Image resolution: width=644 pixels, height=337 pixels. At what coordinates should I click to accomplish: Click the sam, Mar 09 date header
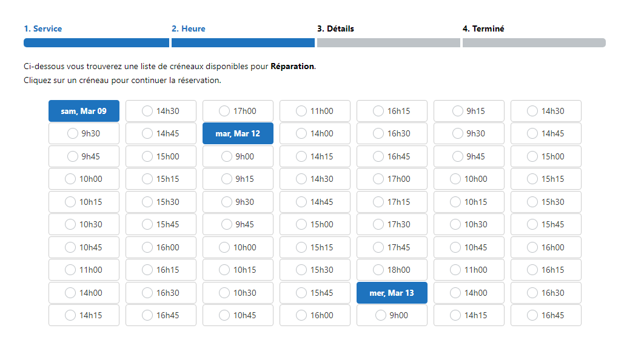pyautogui.click(x=84, y=111)
